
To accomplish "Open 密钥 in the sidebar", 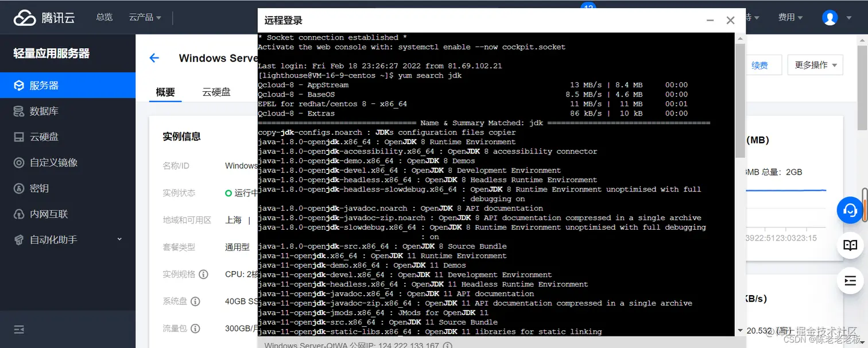I will coord(68,188).
